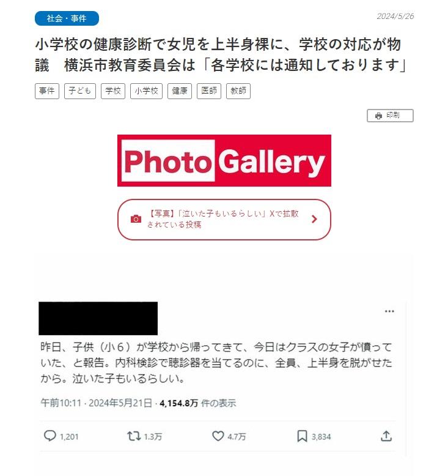Select the 小学校 tag
The image size is (448, 476).
coord(146,91)
